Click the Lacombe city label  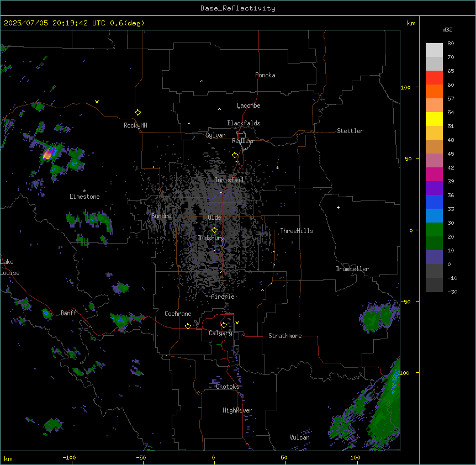[248, 105]
